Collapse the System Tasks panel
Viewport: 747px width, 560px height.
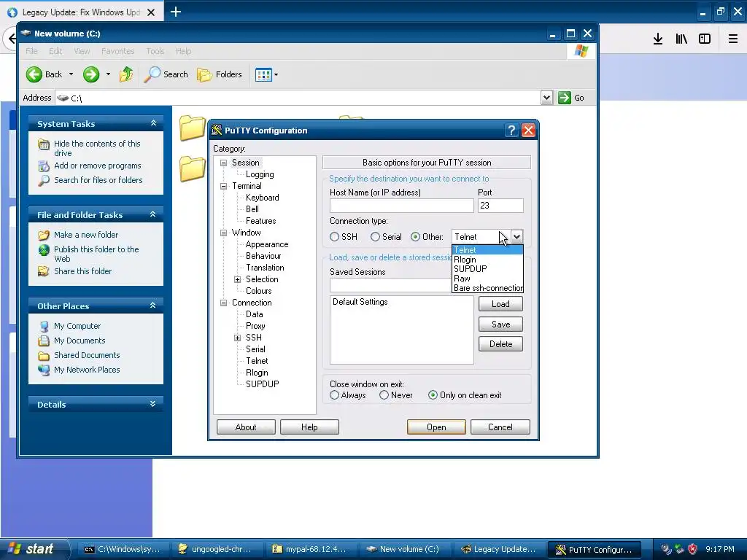(x=153, y=123)
